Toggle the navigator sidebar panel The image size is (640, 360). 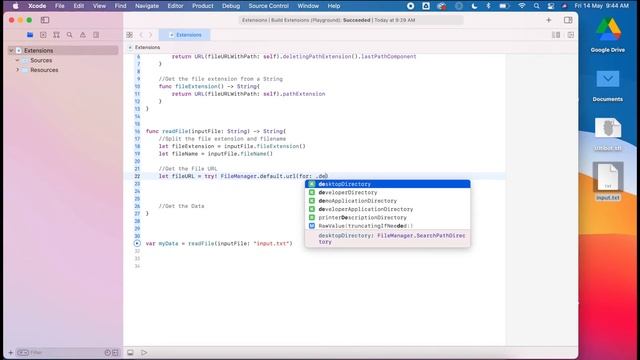click(45, 20)
